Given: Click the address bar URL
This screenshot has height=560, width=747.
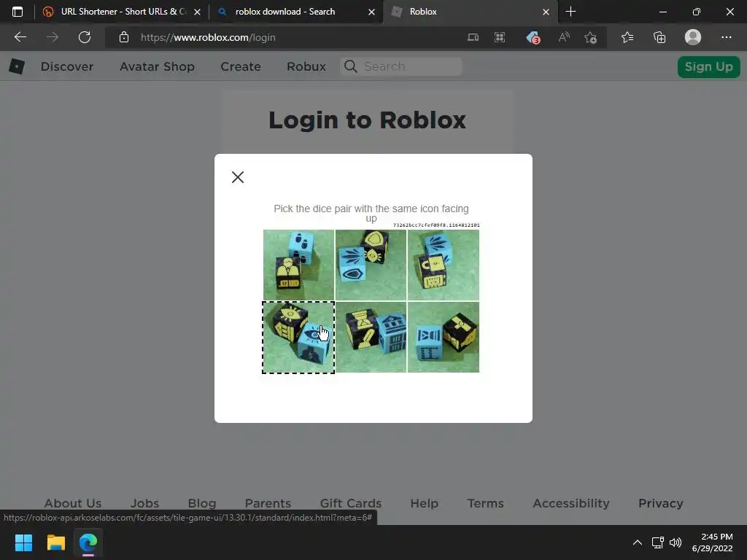Looking at the screenshot, I should coord(208,37).
